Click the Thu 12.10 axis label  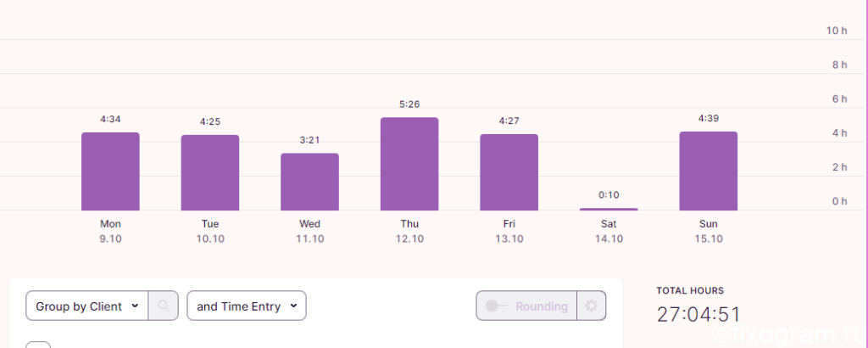(x=409, y=231)
